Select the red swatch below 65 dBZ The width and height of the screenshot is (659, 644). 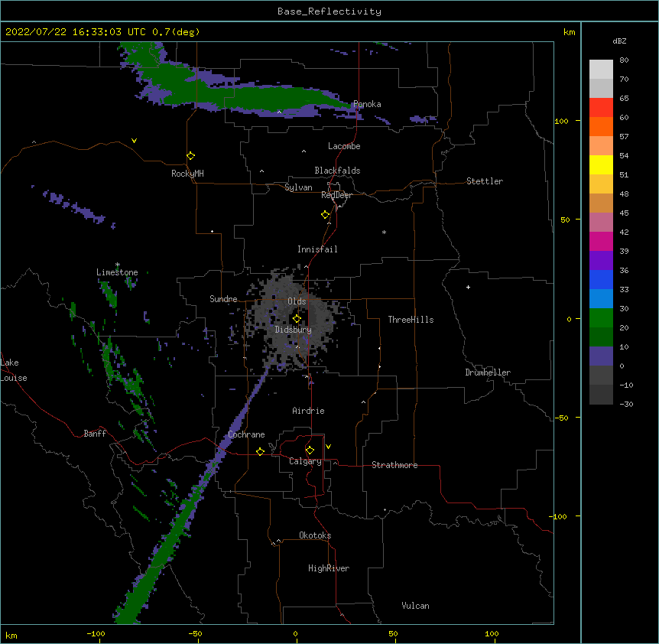(601, 107)
